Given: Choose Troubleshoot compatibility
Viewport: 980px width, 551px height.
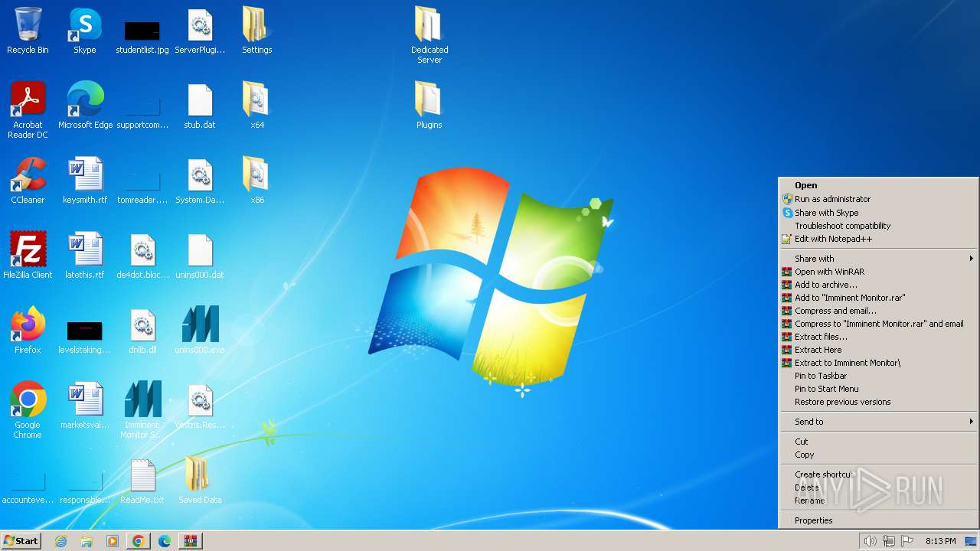Looking at the screenshot, I should pos(878,226).
